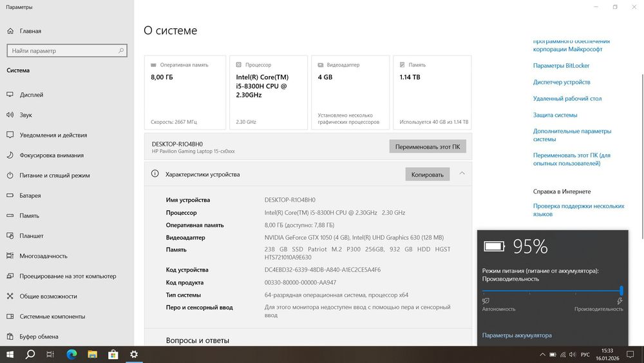
Task: Open Дополнительные параметры системы link
Action: [x=572, y=135]
